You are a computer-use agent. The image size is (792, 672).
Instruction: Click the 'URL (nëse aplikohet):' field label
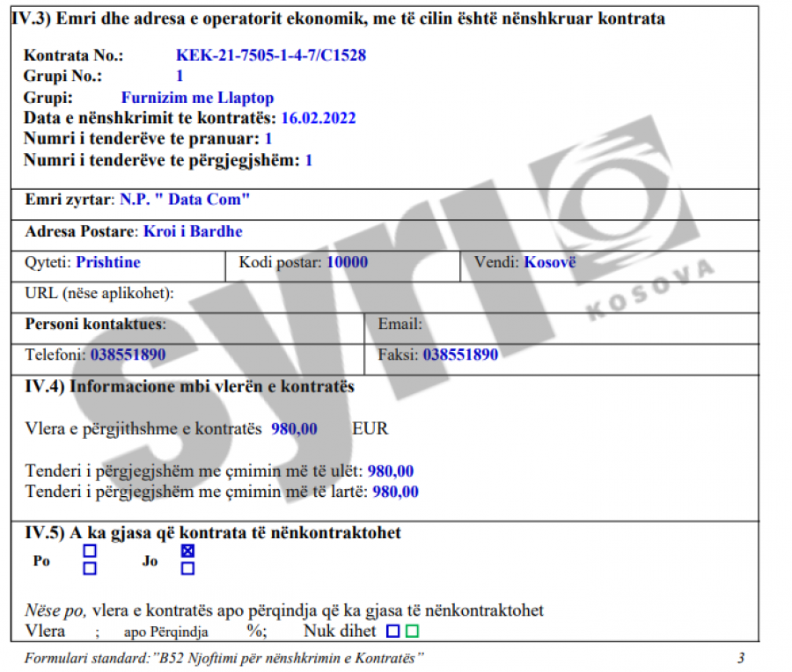coord(99,293)
